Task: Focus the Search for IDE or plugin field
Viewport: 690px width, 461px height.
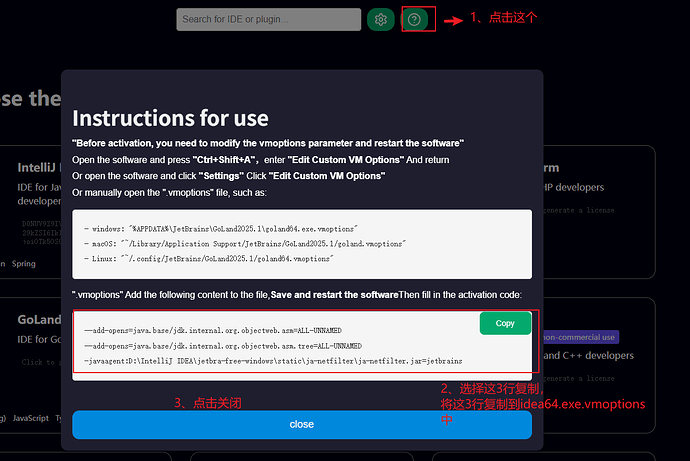Action: pyautogui.click(x=268, y=19)
